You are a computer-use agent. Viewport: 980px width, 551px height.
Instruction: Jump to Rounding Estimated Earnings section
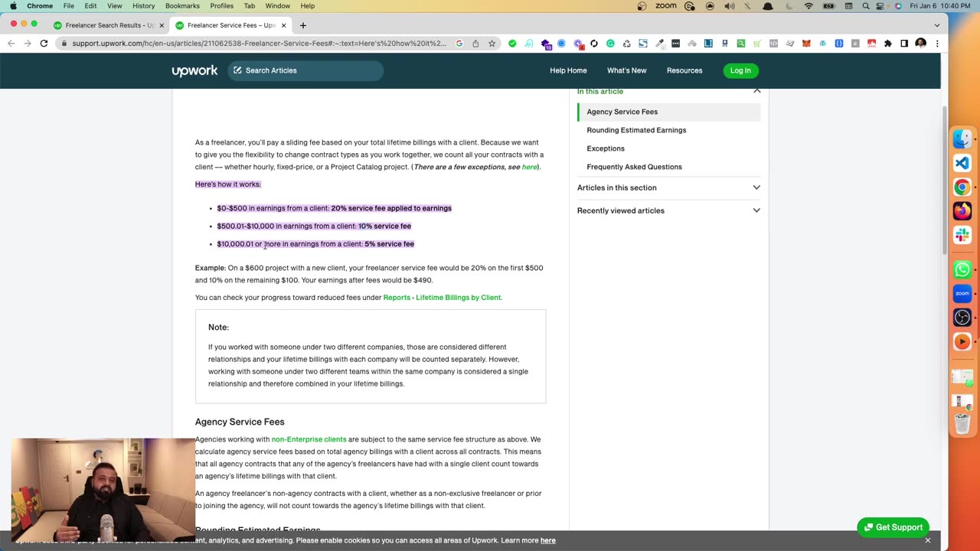(x=636, y=130)
